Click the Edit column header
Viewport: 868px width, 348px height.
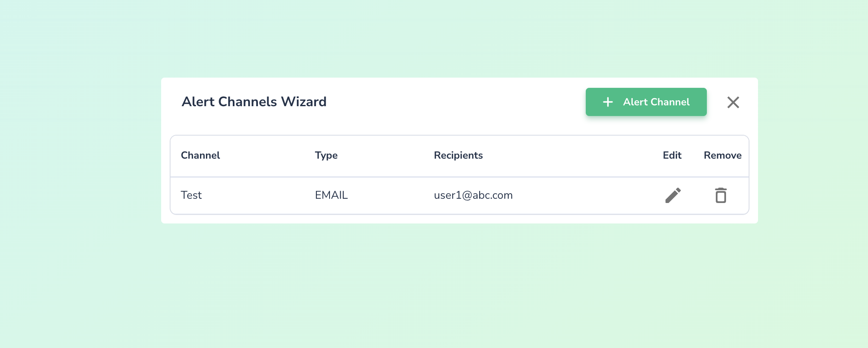click(672, 155)
